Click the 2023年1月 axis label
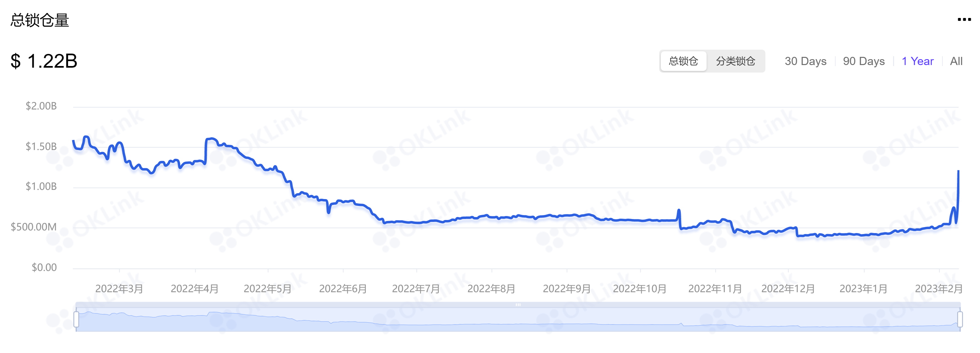The height and width of the screenshot is (353, 980). click(x=863, y=289)
